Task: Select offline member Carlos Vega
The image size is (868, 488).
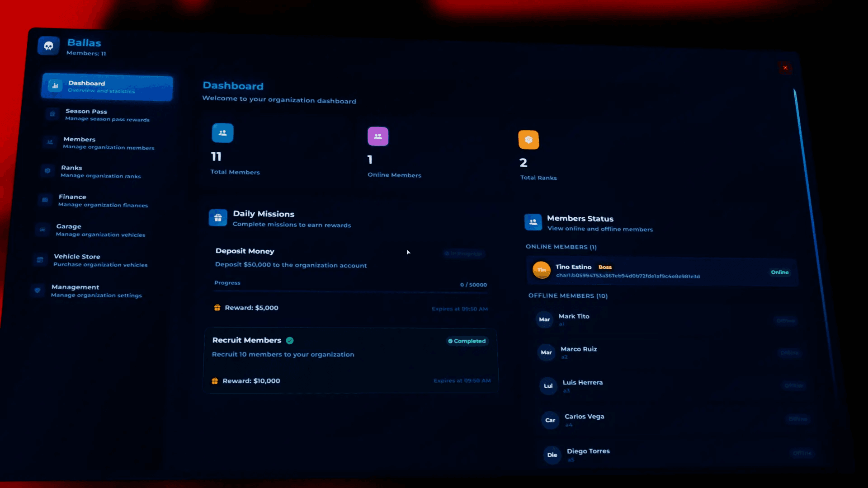Action: coord(584,417)
